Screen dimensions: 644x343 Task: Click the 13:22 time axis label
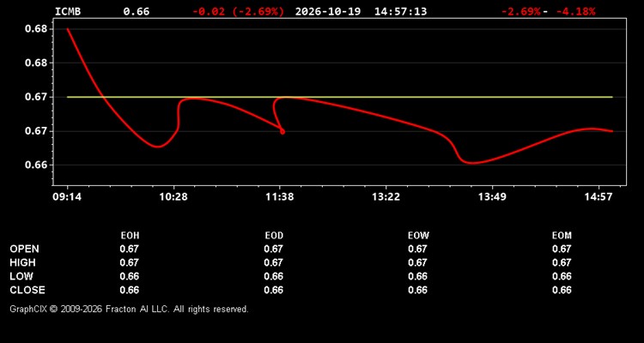pyautogui.click(x=386, y=197)
